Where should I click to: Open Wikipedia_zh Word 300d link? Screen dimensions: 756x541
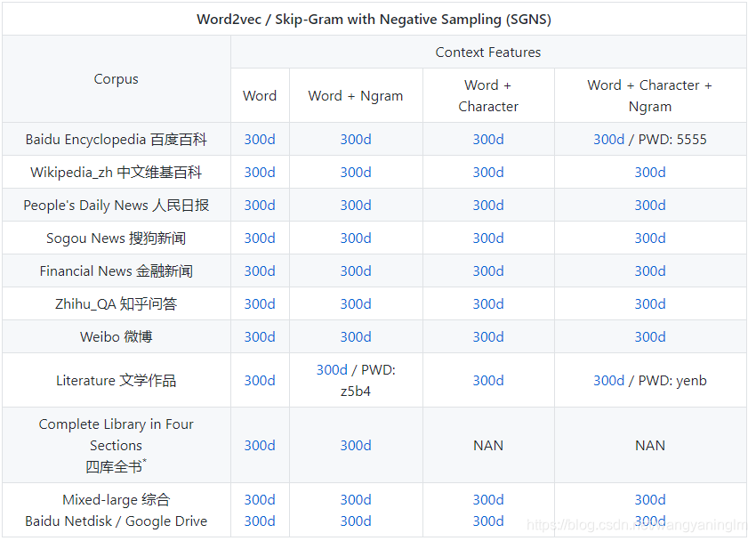point(260,172)
